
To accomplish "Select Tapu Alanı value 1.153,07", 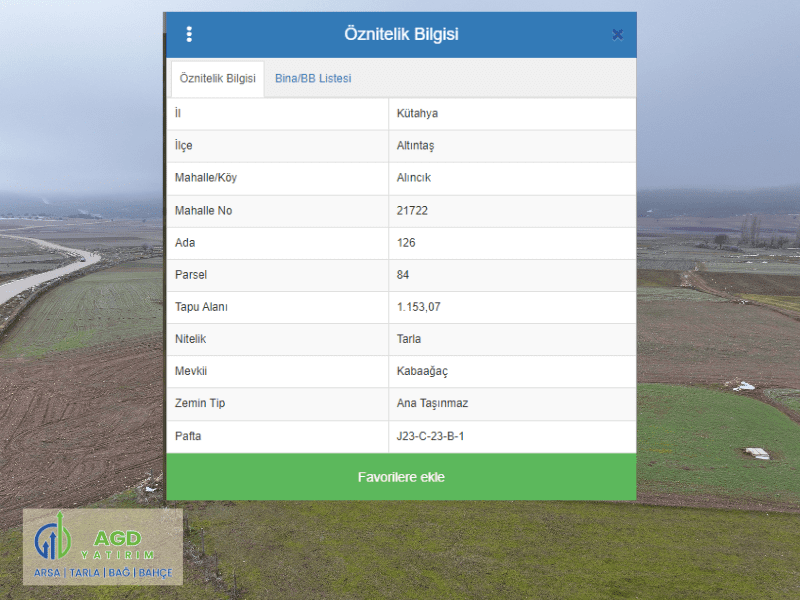I will click(x=418, y=307).
